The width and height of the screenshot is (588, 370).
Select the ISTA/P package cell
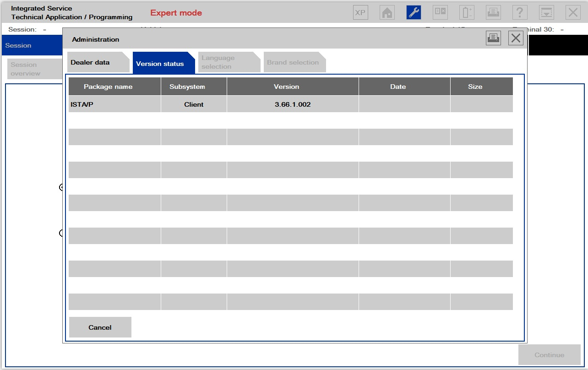[x=115, y=104]
